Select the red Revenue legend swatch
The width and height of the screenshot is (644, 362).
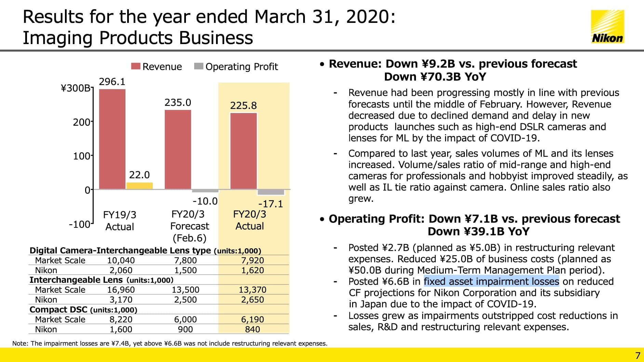(136, 66)
